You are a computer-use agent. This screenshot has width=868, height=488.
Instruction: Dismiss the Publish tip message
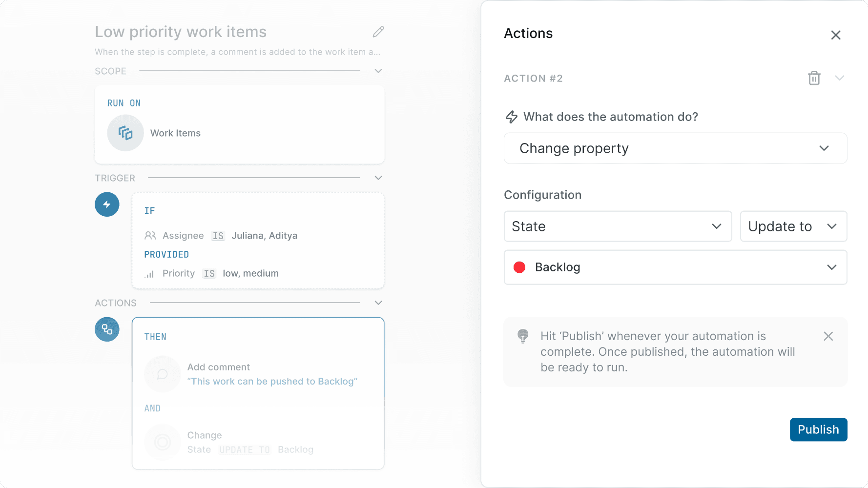click(828, 336)
